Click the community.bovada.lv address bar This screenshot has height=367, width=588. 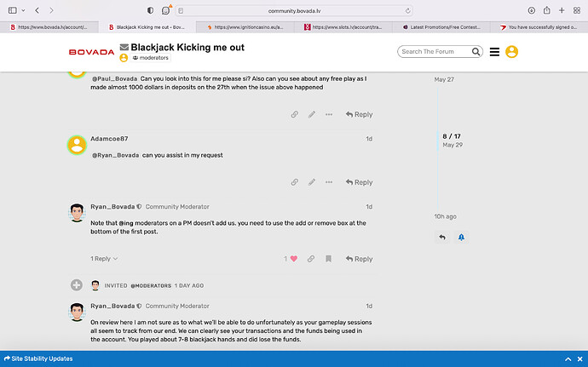point(294,11)
